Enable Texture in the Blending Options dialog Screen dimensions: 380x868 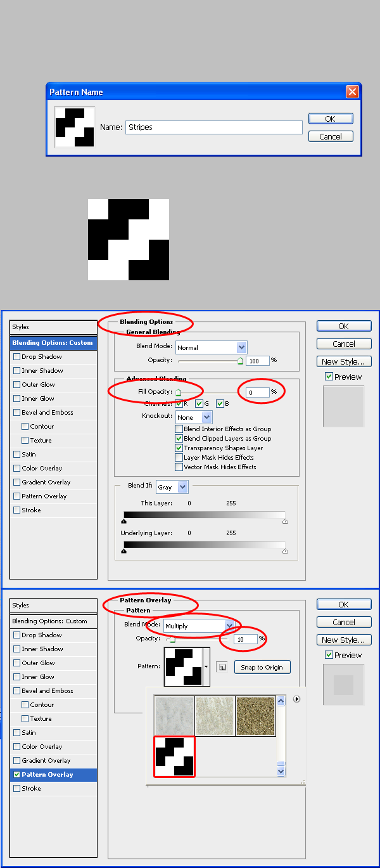[x=25, y=441]
